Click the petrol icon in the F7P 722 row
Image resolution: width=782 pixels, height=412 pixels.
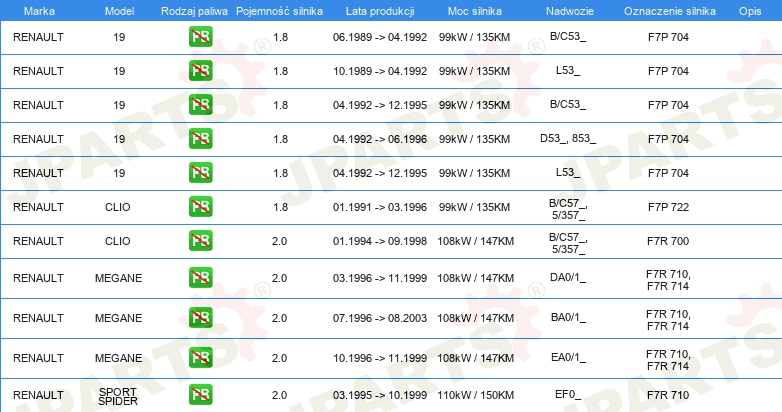coord(200,206)
